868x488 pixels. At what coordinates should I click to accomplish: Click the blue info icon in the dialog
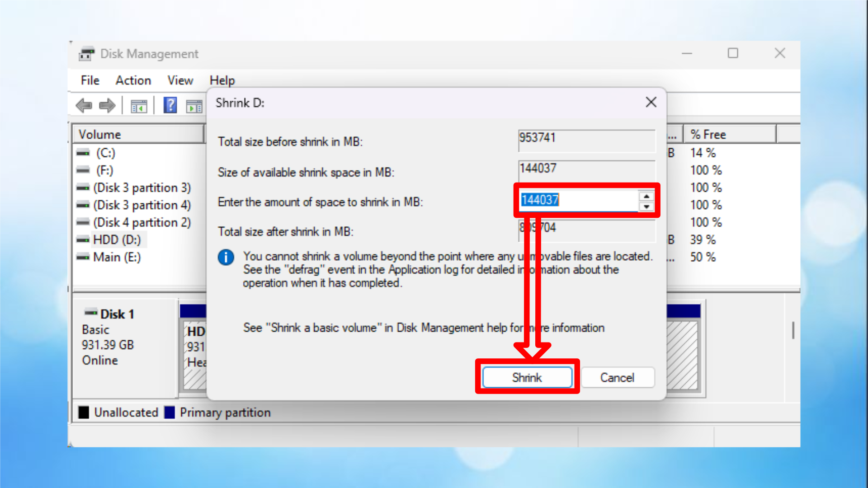click(x=226, y=258)
